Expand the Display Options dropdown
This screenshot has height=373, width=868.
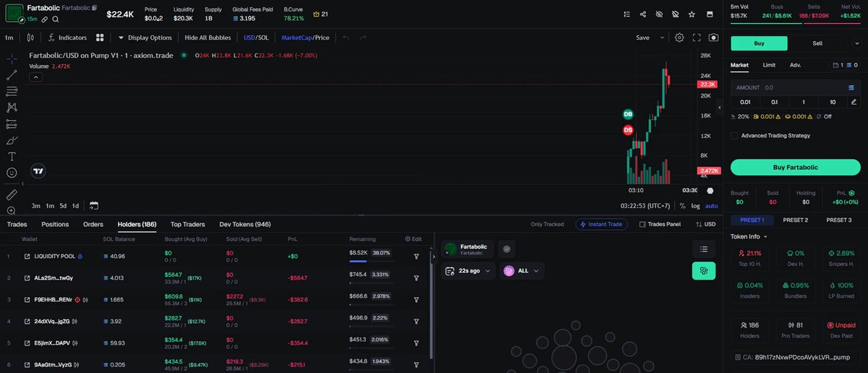(145, 38)
